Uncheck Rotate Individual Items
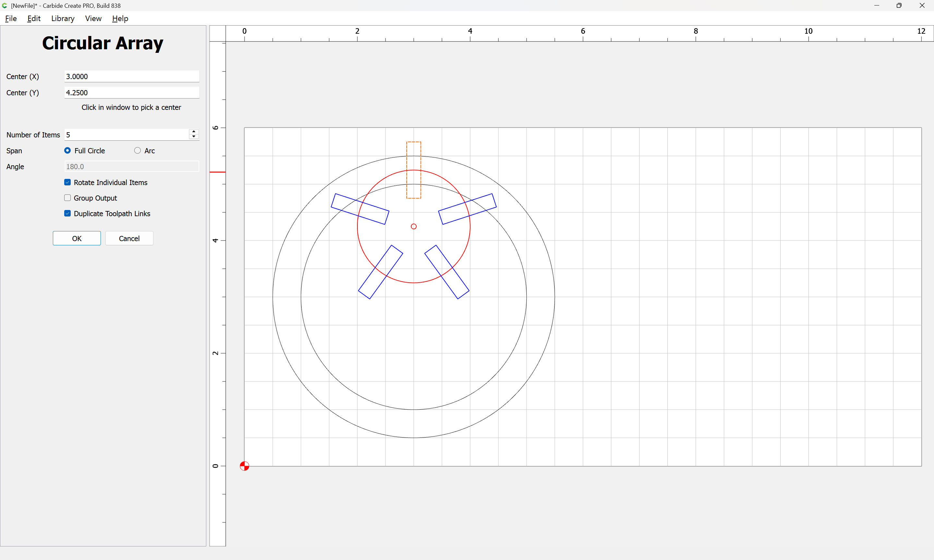Viewport: 934px width, 560px height. (x=67, y=182)
